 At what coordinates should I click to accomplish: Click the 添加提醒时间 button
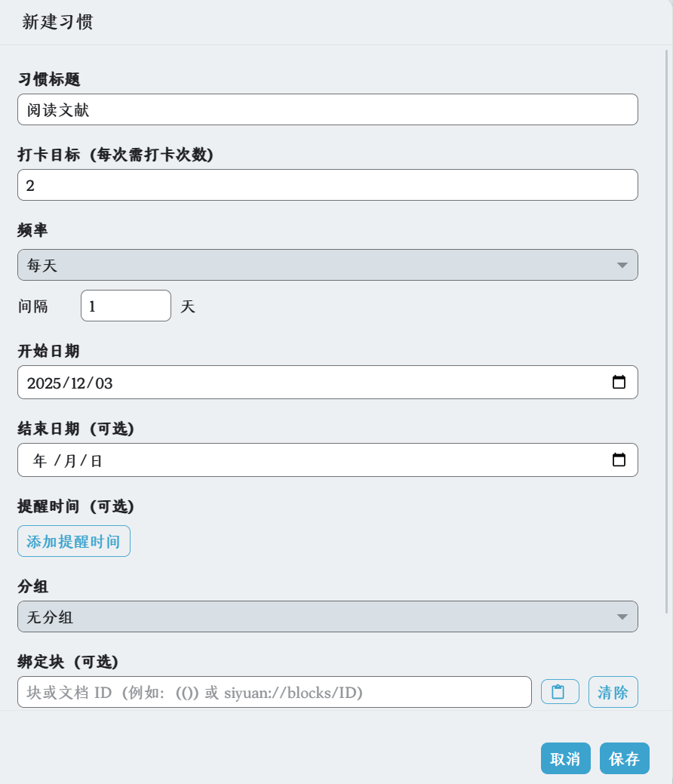coord(74,541)
